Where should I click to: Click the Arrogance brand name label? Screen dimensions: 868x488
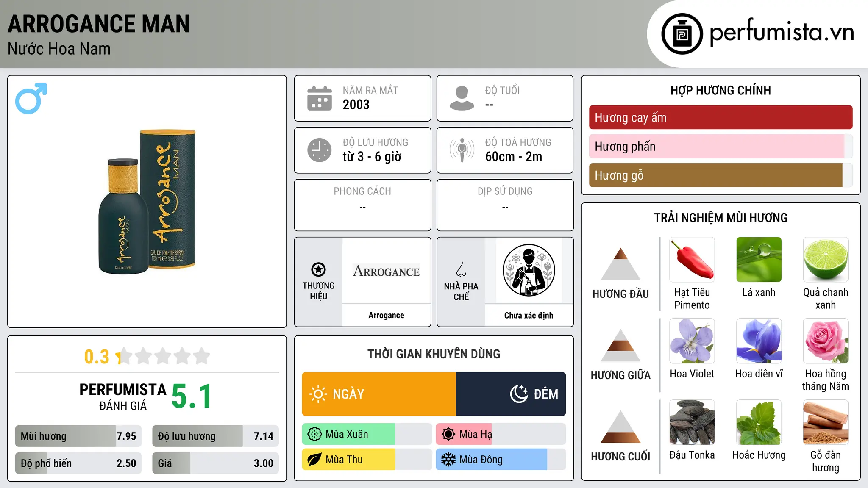tap(386, 315)
